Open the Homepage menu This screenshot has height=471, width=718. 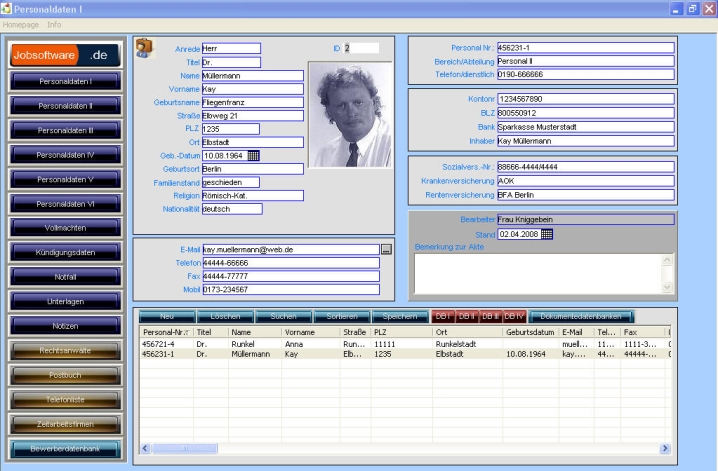pos(21,23)
